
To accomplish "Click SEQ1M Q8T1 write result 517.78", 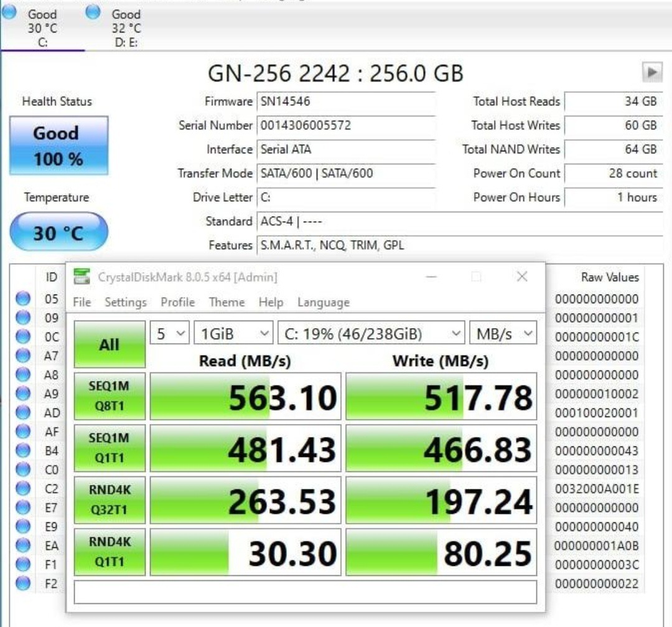I will (441, 396).
